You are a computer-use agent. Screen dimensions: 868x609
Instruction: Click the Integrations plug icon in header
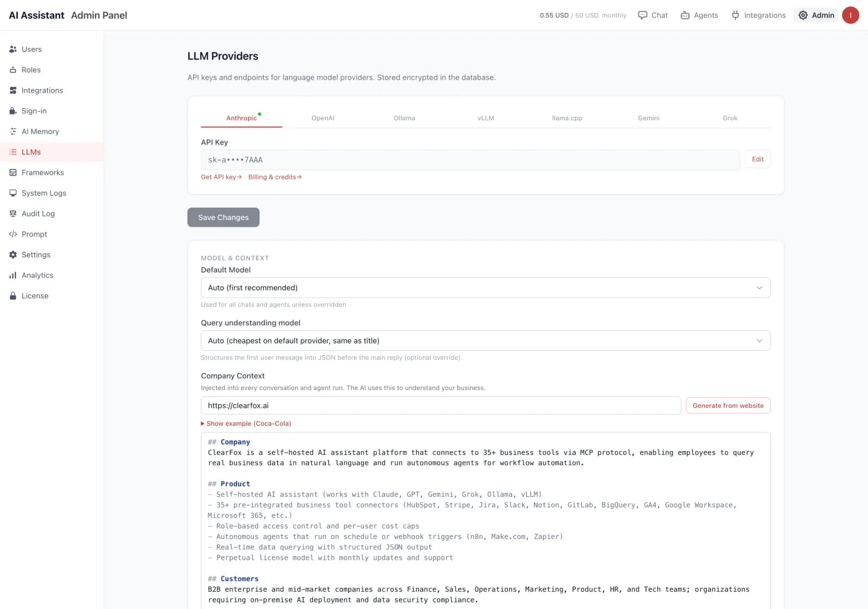(735, 15)
